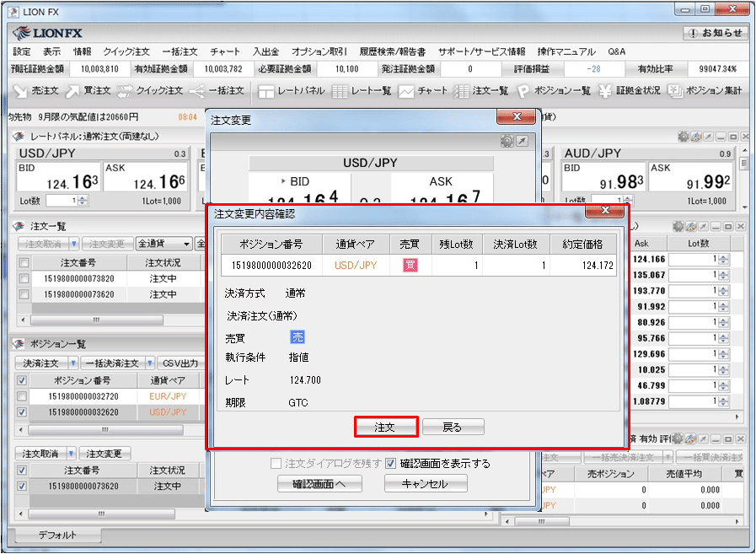This screenshot has height=554, width=756.
Task: Open gear settings icon in 注文変更 dialog
Action: [507, 141]
